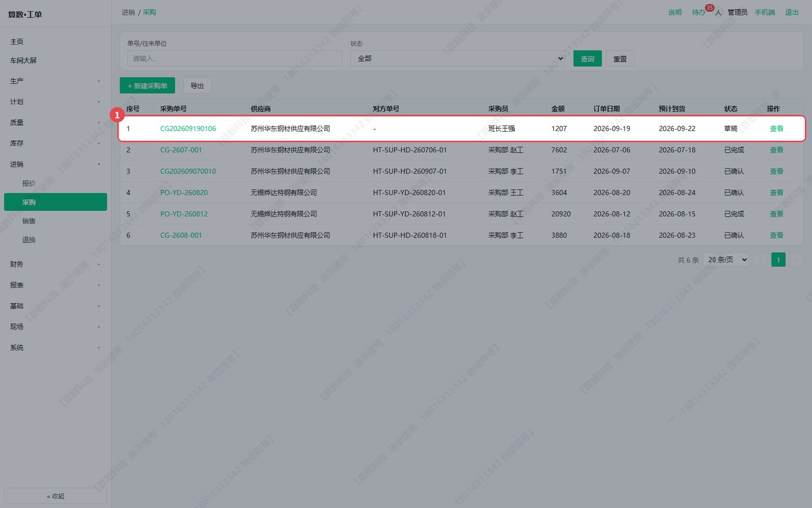Viewport: 812px width, 508px height.
Task: Click the 进销 breadcrumb
Action: [128, 12]
